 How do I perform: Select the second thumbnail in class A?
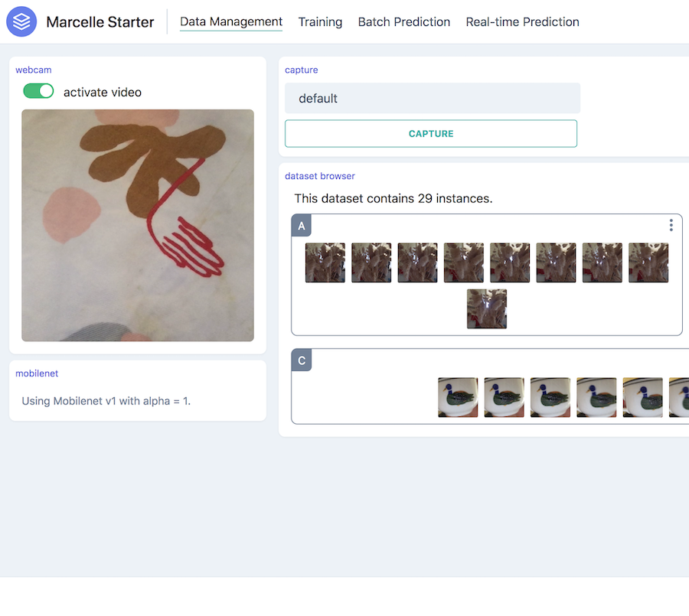(x=371, y=262)
